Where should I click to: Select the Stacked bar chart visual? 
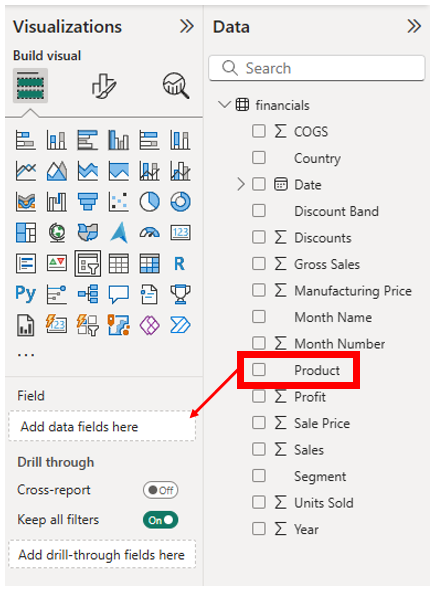[26, 140]
